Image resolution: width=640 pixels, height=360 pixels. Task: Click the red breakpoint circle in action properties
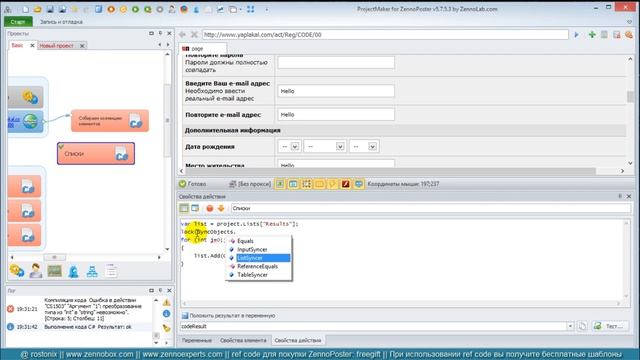pyautogui.click(x=209, y=208)
